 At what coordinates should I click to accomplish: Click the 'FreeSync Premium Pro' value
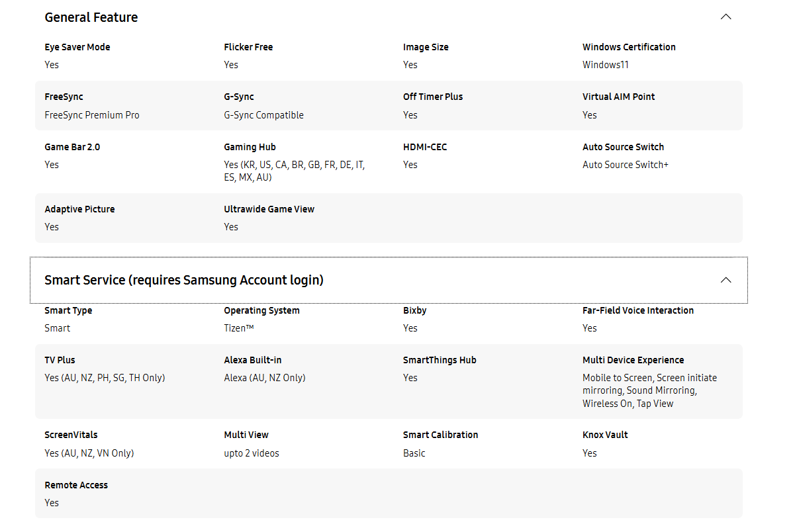coord(92,114)
